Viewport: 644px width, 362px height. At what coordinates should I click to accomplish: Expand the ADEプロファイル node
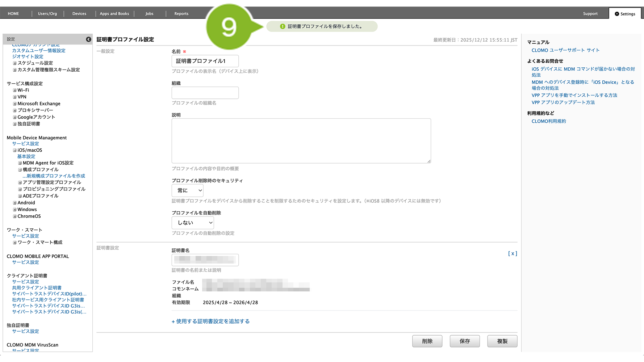[x=20, y=196]
